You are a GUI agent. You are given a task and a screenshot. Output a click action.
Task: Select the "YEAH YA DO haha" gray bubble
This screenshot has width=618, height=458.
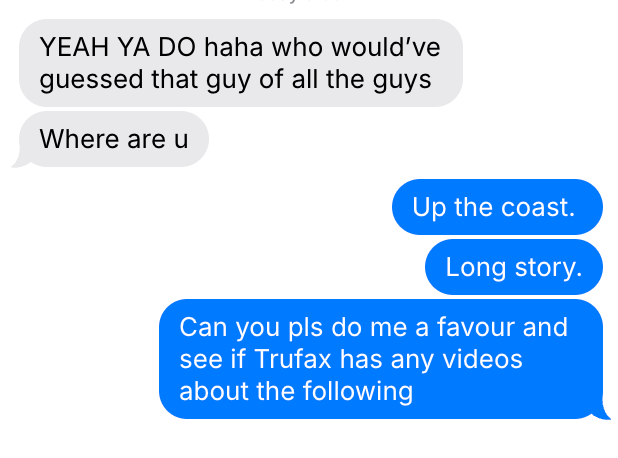pos(241,63)
